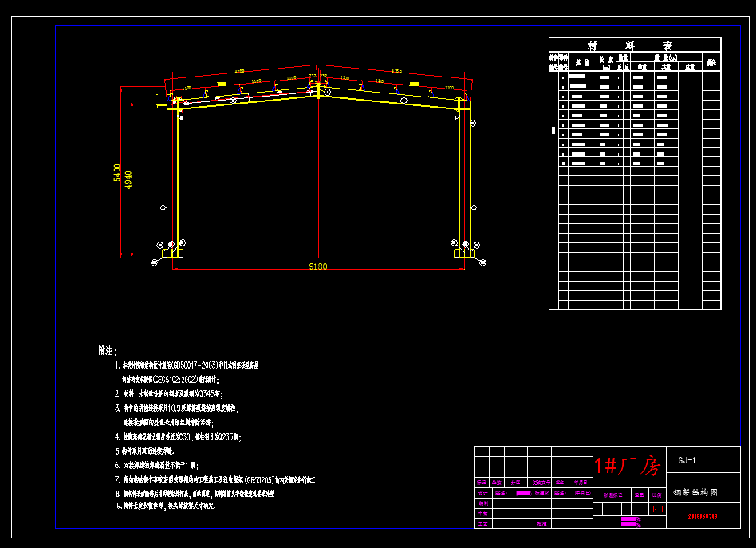This screenshot has height=548, width=756.
Task: Select the right yellow steel column
Action: pyautogui.click(x=464, y=176)
